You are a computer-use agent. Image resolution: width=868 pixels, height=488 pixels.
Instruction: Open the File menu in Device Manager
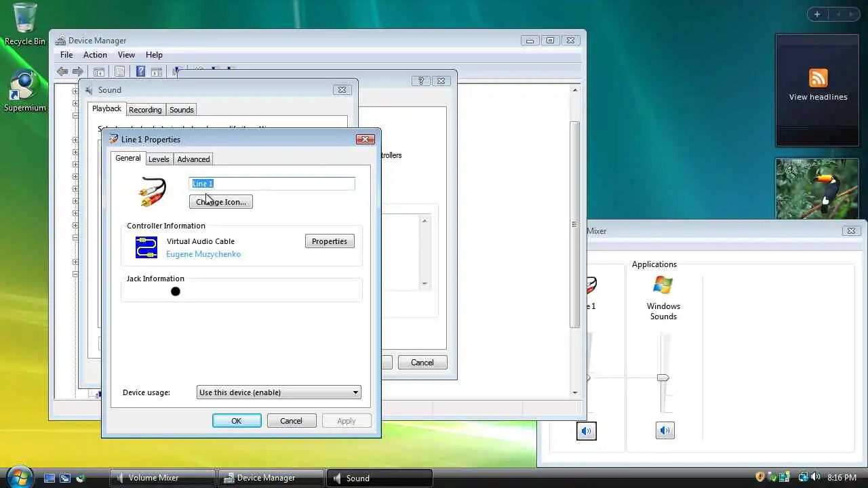click(x=66, y=55)
